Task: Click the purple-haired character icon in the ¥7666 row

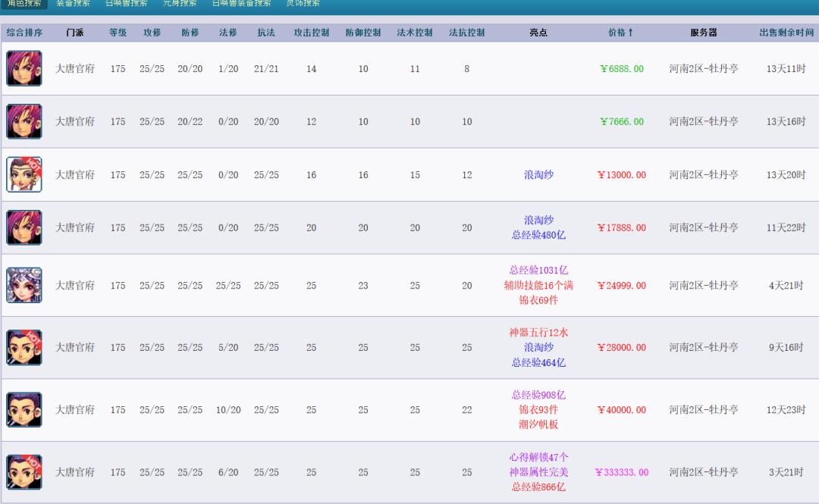Action: [24, 121]
